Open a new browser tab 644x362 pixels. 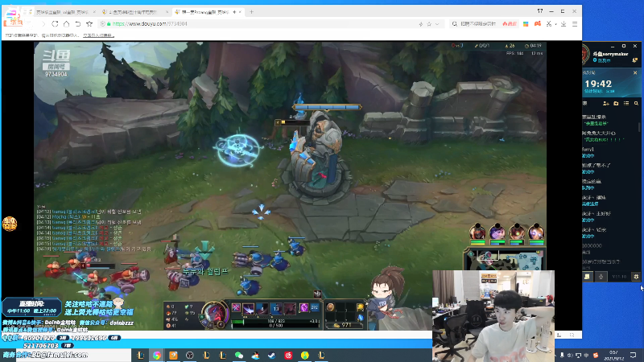[x=251, y=12]
